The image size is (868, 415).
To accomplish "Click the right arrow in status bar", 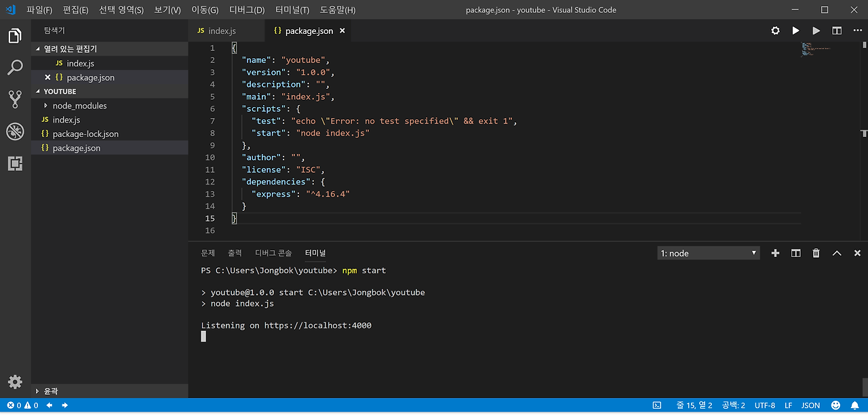I will [x=65, y=406].
